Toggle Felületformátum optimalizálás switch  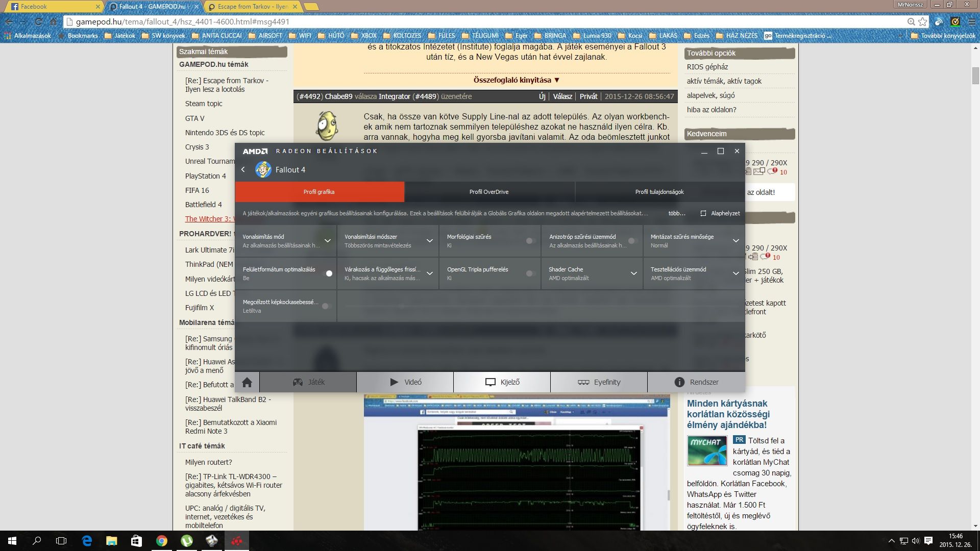click(x=328, y=273)
